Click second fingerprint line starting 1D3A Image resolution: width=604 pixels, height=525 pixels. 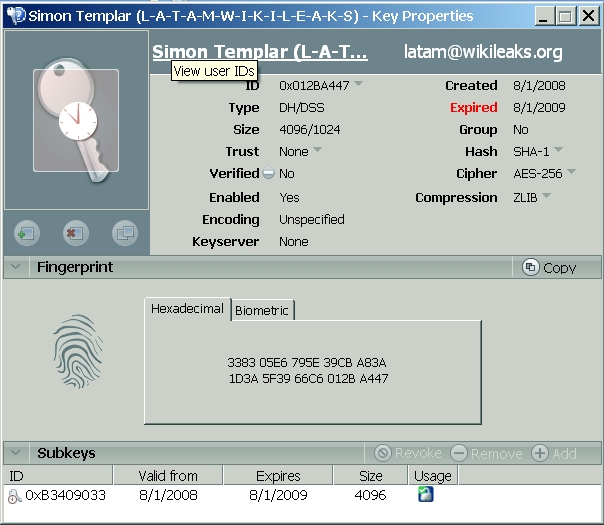tap(309, 379)
